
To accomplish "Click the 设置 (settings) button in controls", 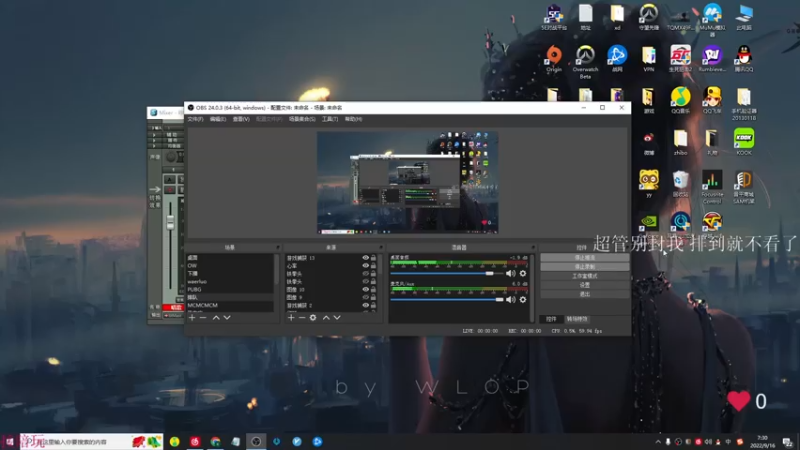I will pyautogui.click(x=585, y=285).
